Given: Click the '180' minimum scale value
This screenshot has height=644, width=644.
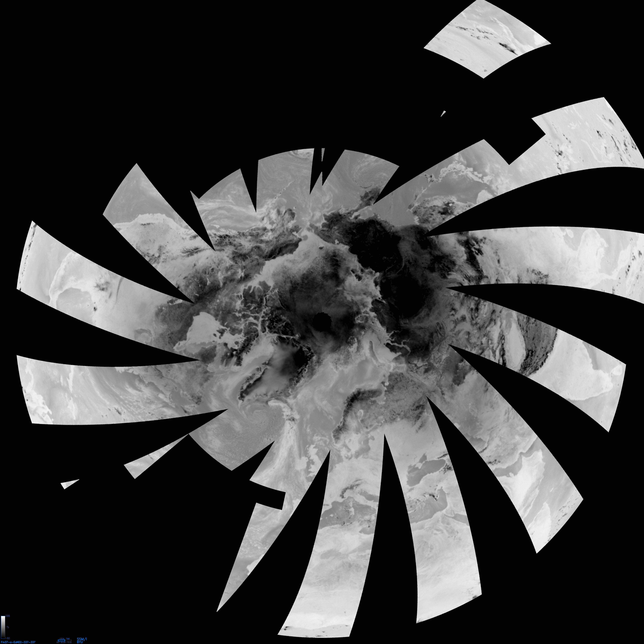Looking at the screenshot, I should pyautogui.click(x=8, y=638).
